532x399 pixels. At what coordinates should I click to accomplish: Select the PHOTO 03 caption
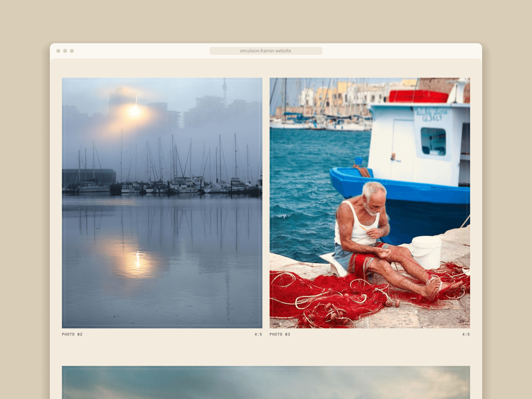280,334
